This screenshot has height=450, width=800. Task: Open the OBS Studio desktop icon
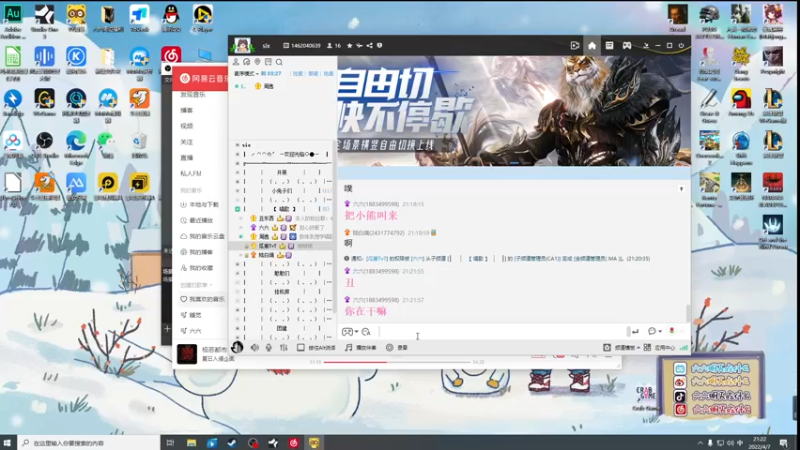[44, 145]
